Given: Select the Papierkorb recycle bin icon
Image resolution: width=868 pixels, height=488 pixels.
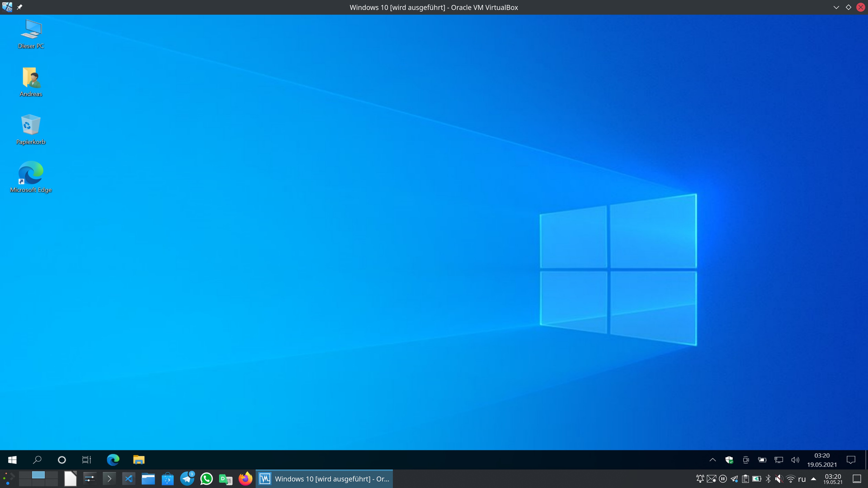Looking at the screenshot, I should tap(31, 130).
